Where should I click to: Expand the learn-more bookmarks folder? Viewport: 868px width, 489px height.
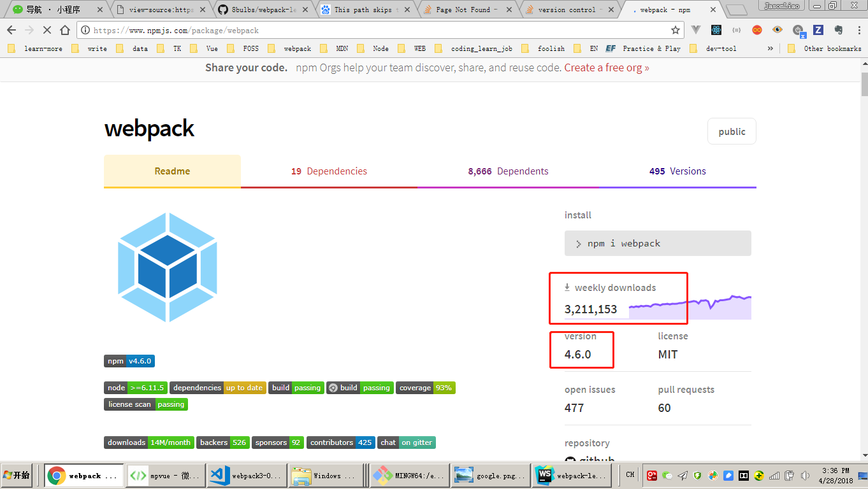tap(36, 48)
